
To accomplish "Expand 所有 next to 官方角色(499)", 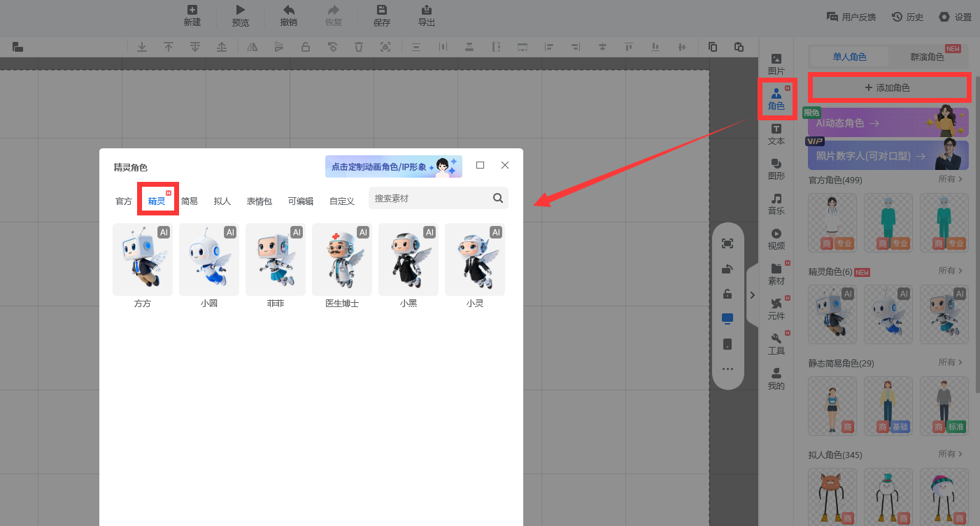I will (x=950, y=180).
